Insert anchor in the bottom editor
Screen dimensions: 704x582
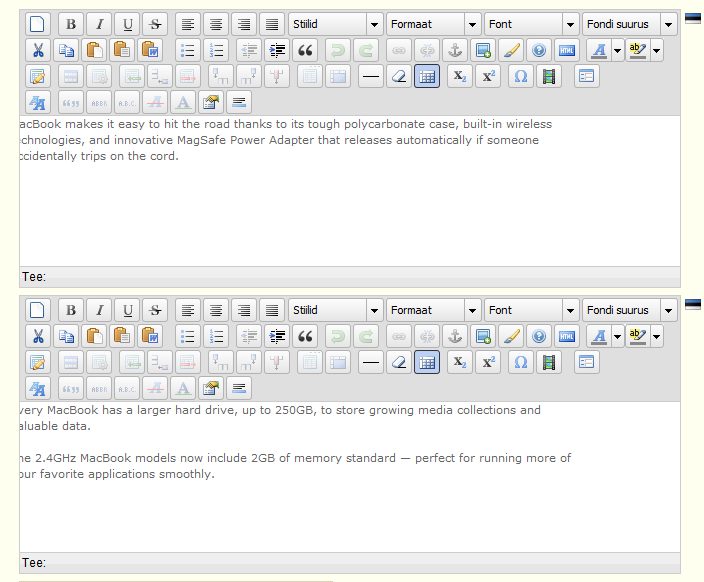coord(455,336)
